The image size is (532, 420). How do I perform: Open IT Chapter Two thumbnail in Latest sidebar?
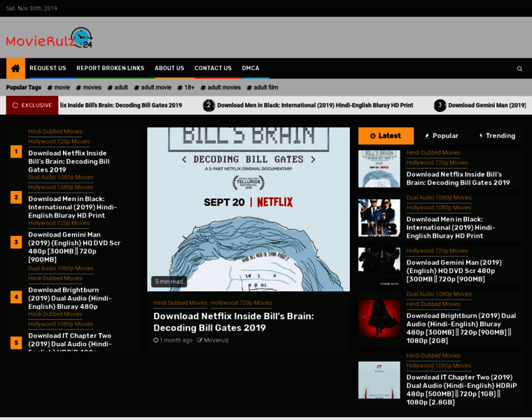(x=379, y=380)
